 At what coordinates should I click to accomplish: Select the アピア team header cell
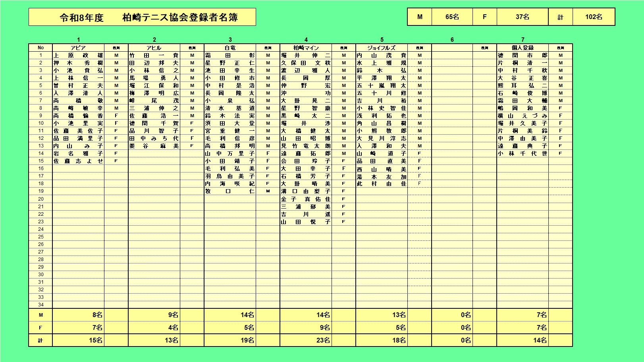(x=78, y=48)
